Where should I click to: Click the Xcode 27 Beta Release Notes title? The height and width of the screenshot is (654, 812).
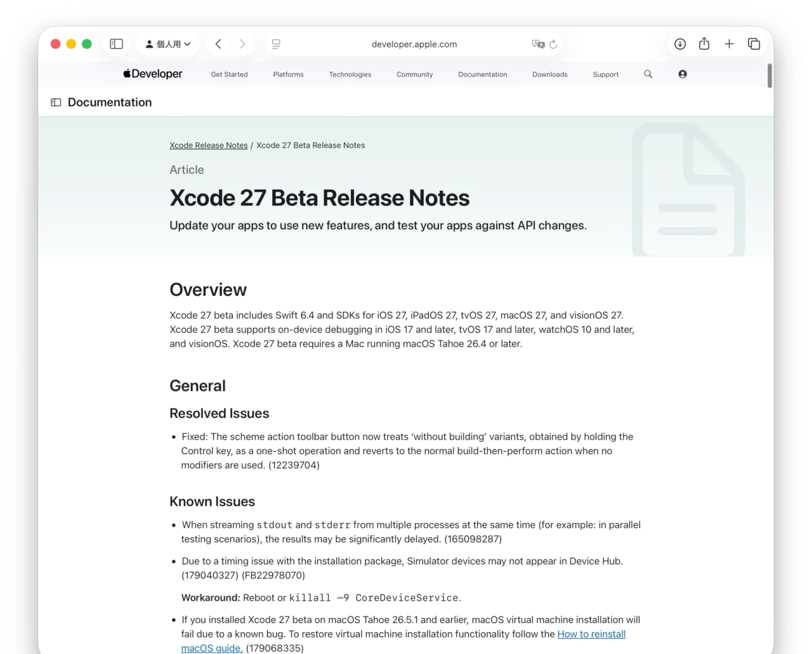click(320, 198)
